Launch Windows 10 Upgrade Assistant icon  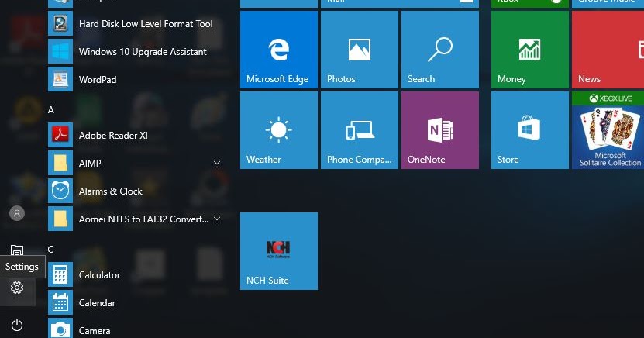click(x=60, y=51)
